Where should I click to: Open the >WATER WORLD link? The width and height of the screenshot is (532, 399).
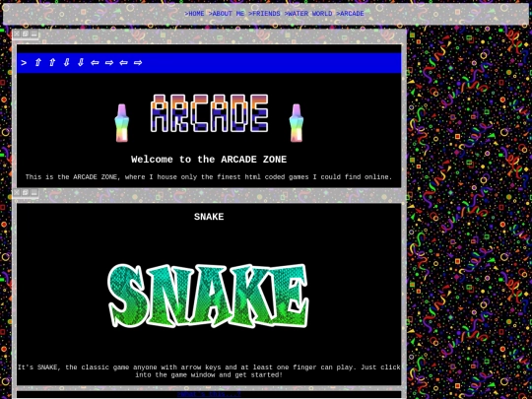308,14
